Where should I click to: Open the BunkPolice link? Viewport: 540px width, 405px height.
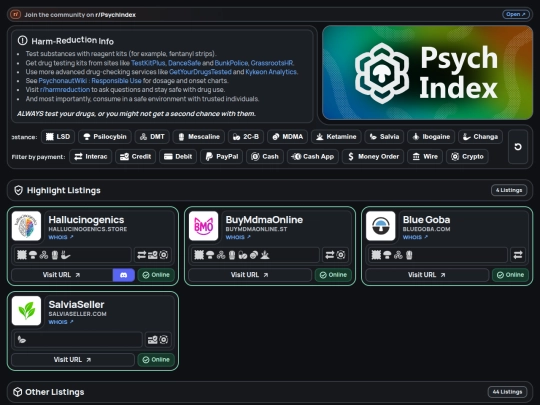click(231, 63)
